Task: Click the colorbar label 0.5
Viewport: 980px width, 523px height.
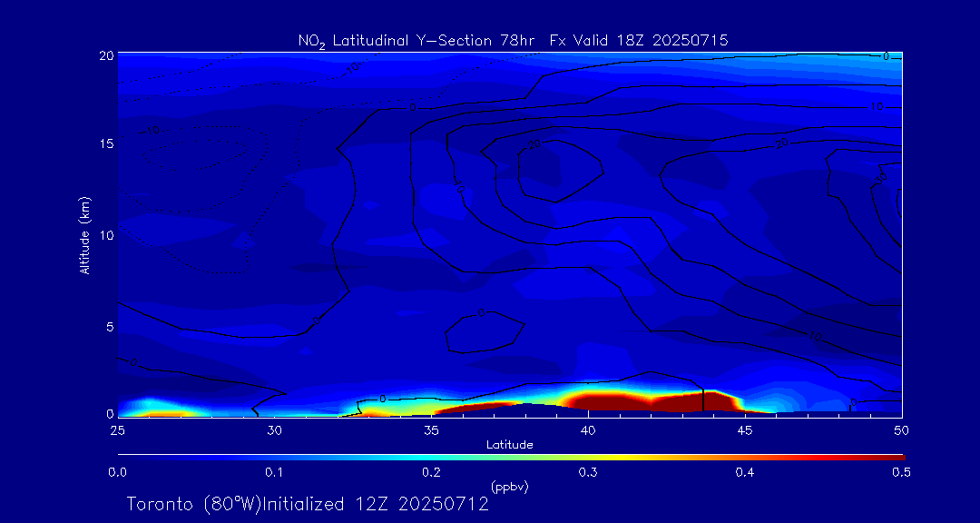Action: coord(901,472)
